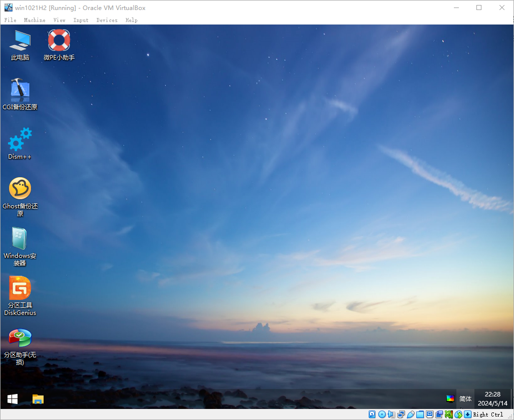514x420 pixels.
Task: Open the Help menu
Action: point(131,20)
